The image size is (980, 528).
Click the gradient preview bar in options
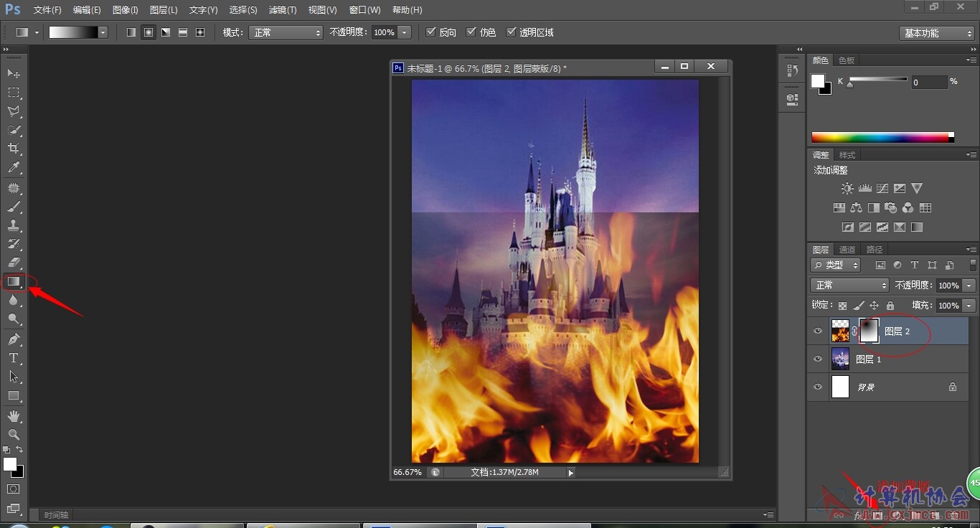click(73, 32)
